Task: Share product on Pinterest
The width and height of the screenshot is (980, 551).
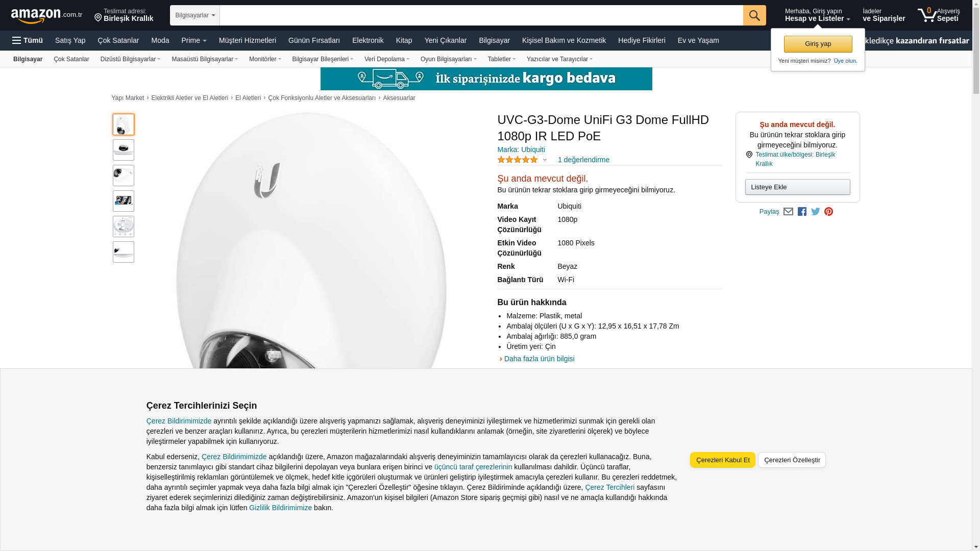Action: pyautogui.click(x=828, y=212)
